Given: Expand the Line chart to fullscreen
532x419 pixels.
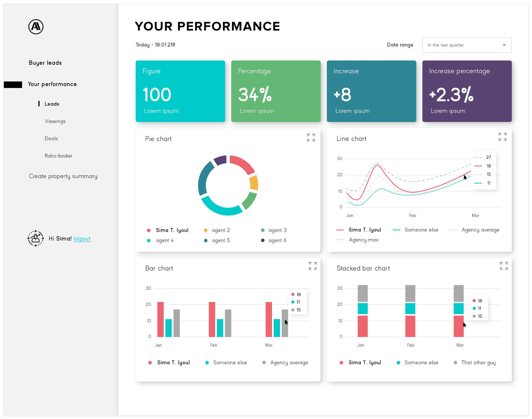Looking at the screenshot, I should coord(502,137).
